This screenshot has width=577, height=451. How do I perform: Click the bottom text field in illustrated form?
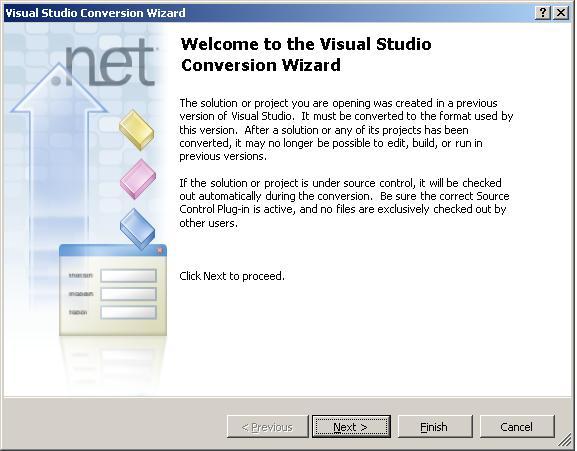coord(128,312)
